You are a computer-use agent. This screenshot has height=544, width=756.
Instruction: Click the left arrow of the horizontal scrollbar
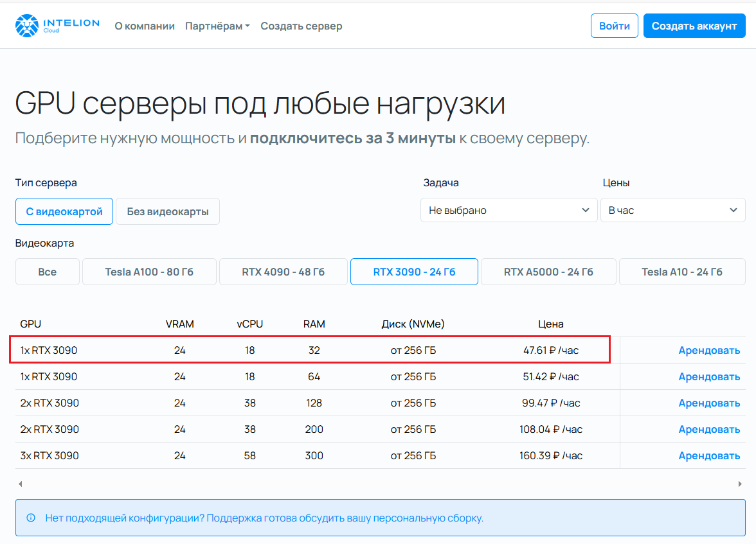[x=21, y=484]
